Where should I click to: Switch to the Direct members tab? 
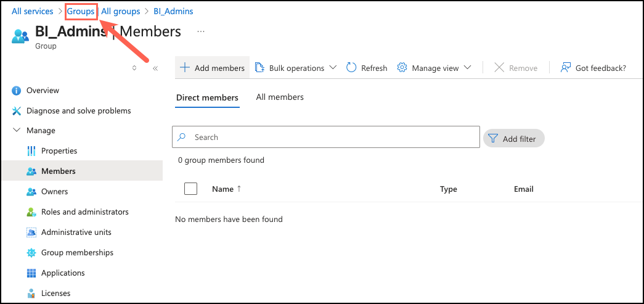pos(207,98)
